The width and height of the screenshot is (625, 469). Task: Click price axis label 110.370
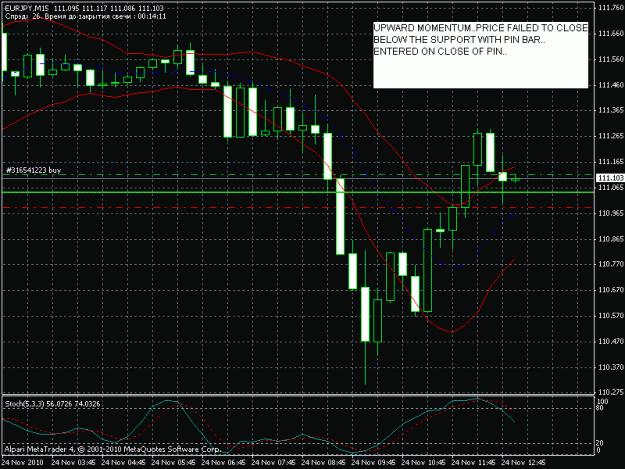point(611,367)
